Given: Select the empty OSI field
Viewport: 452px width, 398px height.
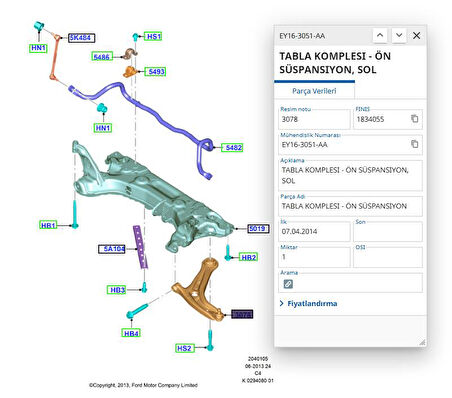Looking at the screenshot, I should pyautogui.click(x=388, y=257).
